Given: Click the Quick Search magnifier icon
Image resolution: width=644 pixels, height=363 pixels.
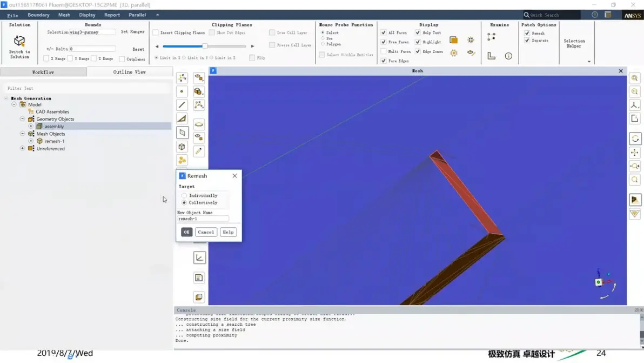Looking at the screenshot, I should (x=526, y=15).
